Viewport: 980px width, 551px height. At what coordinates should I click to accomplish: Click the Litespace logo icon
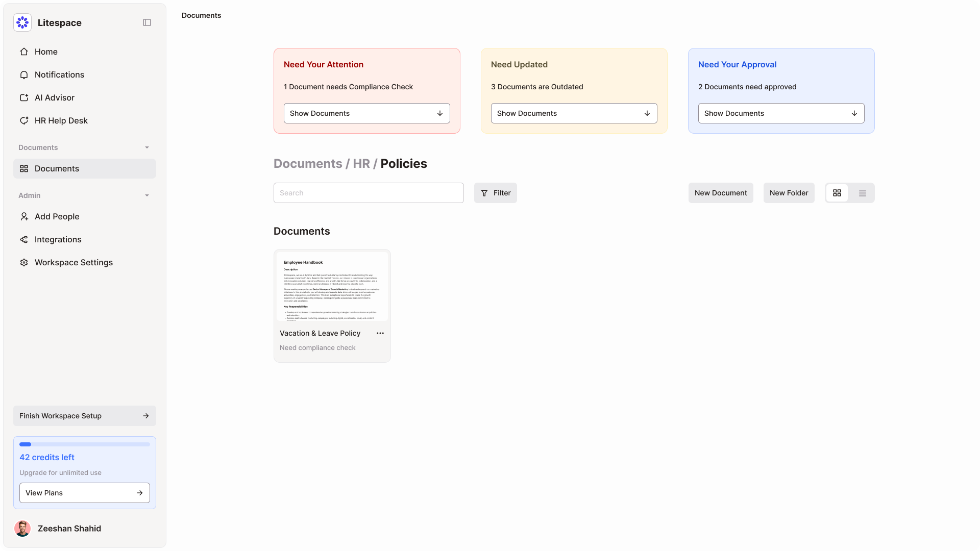22,22
